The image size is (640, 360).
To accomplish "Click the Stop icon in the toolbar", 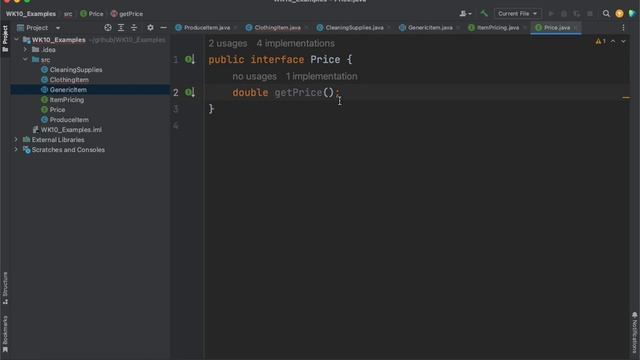I will (590, 13).
